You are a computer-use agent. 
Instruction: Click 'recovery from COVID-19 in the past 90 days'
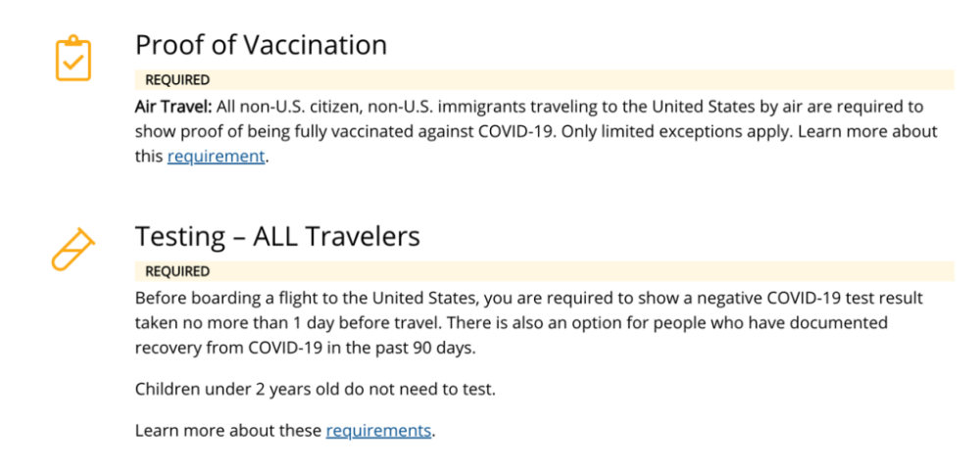tap(305, 348)
